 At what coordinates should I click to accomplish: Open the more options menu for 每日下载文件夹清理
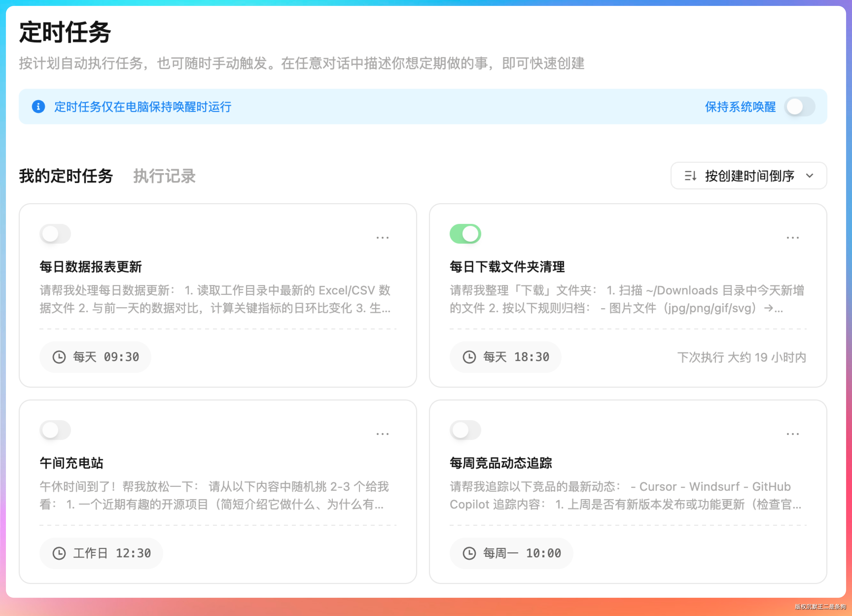tap(793, 237)
